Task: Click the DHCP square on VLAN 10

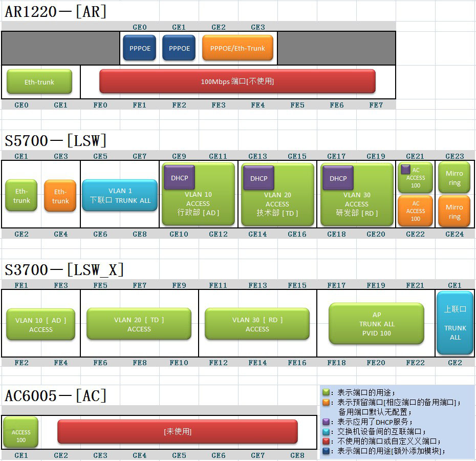Action: (x=179, y=177)
